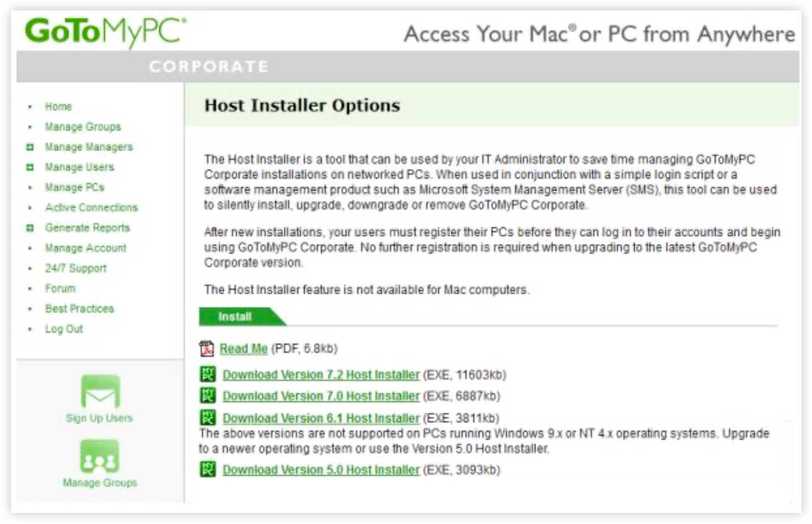The height and width of the screenshot is (524, 812).
Task: Click the installer icon for Version 5.0
Action: (208, 470)
